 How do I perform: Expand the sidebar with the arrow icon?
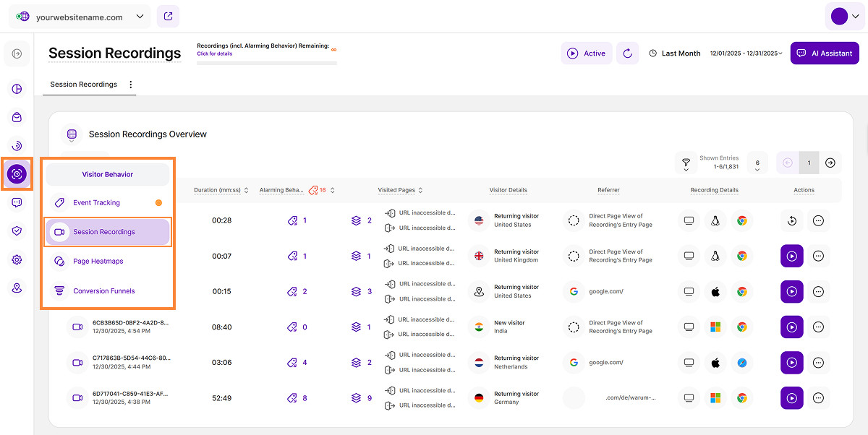click(17, 53)
